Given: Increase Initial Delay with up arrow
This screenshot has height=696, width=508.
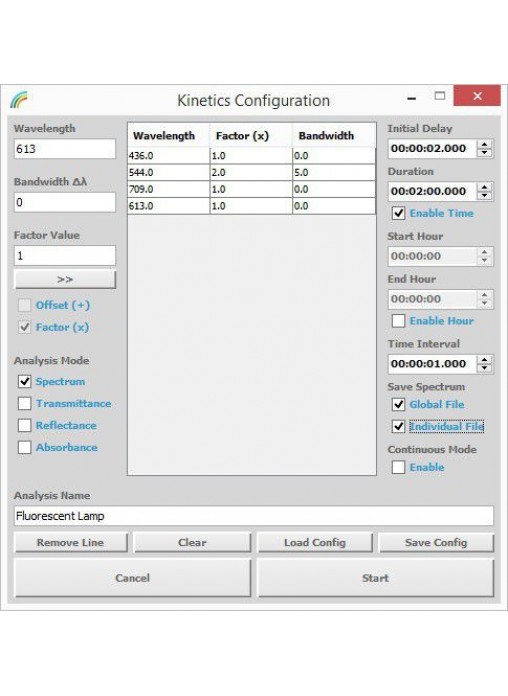Looking at the screenshot, I should tap(484, 144).
